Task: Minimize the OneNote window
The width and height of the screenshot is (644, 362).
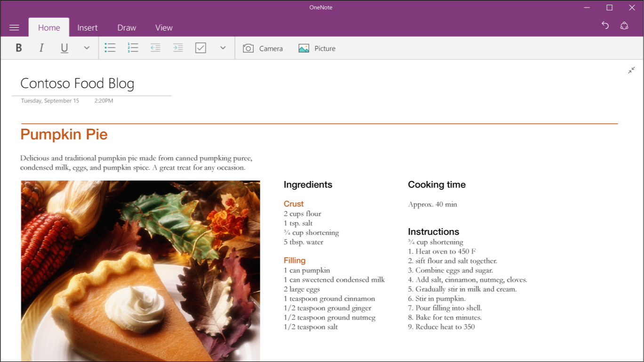Action: coord(587,8)
